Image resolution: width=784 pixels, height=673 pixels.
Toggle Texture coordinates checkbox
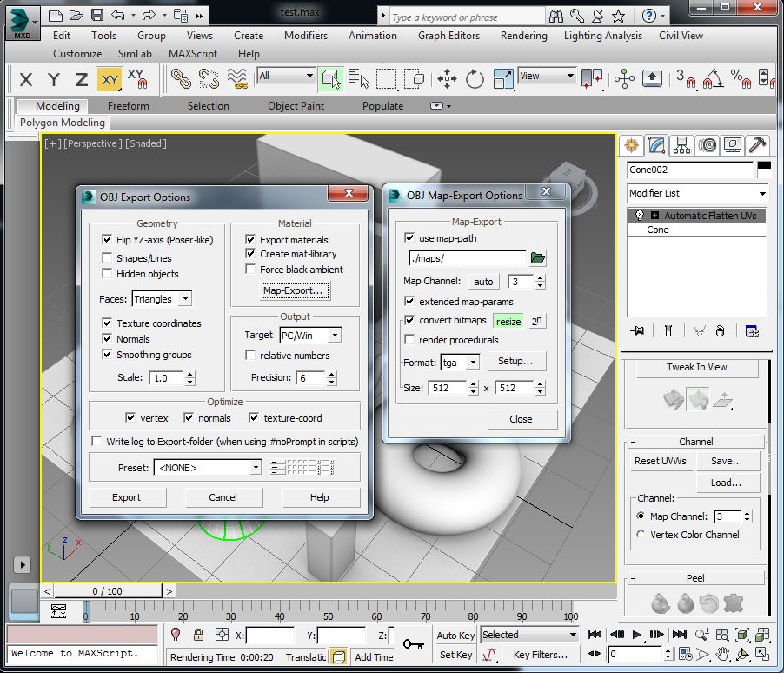[107, 323]
